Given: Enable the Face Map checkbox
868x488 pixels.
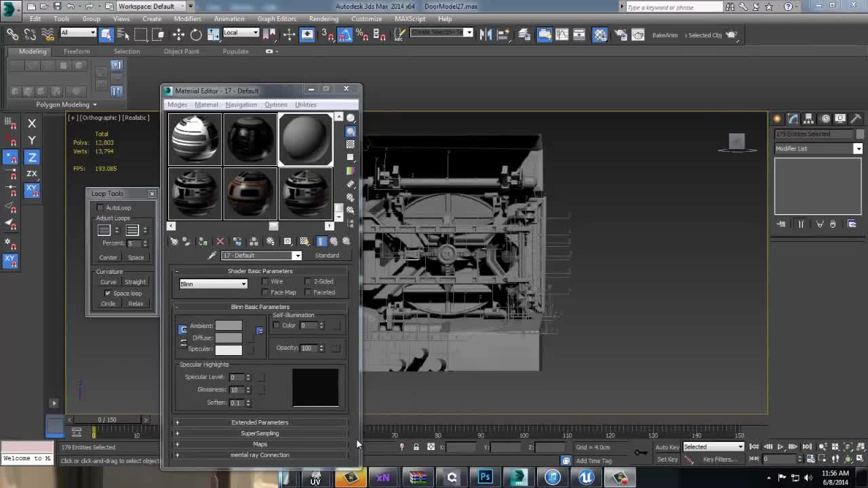Looking at the screenshot, I should (x=265, y=292).
